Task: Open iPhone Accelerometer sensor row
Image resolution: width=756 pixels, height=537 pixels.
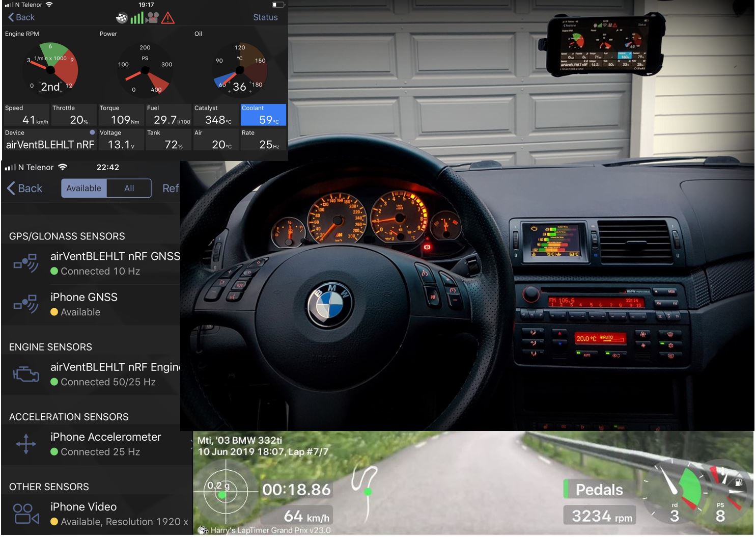Action: point(97,444)
